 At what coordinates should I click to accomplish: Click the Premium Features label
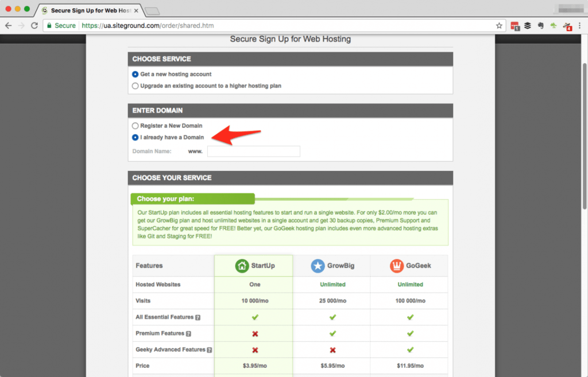coord(160,333)
